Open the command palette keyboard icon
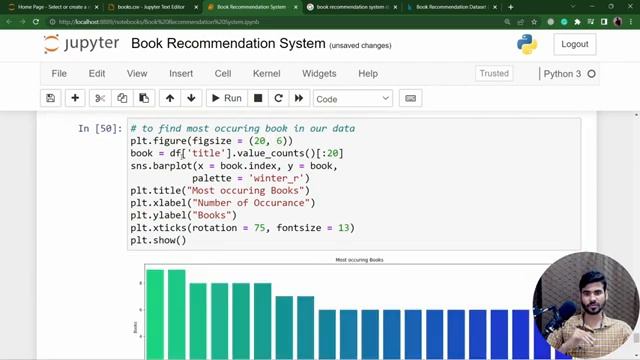This screenshot has width=640, height=360. tap(411, 98)
